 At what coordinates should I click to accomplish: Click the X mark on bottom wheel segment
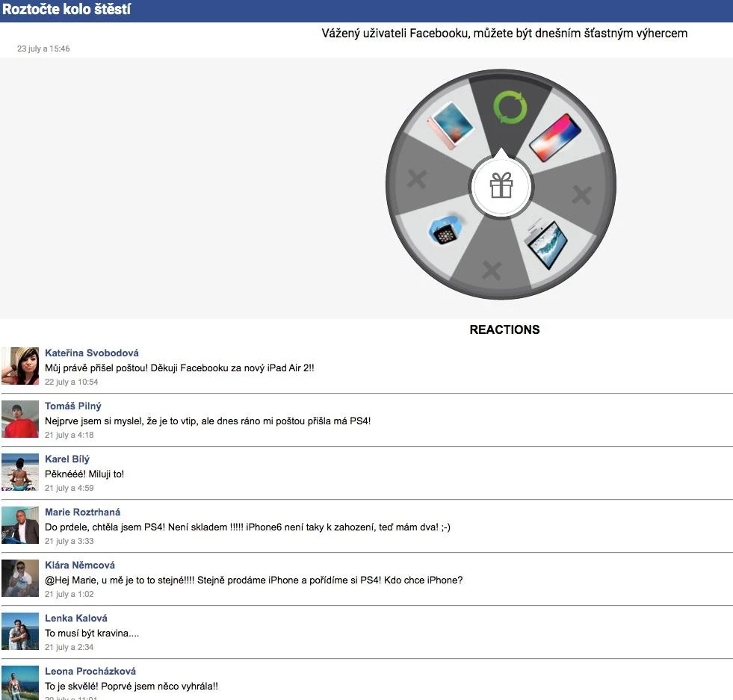pyautogui.click(x=492, y=270)
